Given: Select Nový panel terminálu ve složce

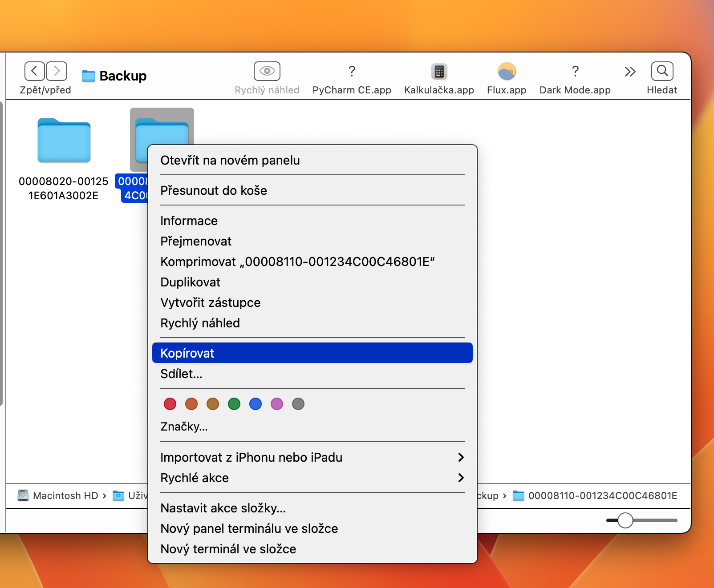Looking at the screenshot, I should 312,528.
